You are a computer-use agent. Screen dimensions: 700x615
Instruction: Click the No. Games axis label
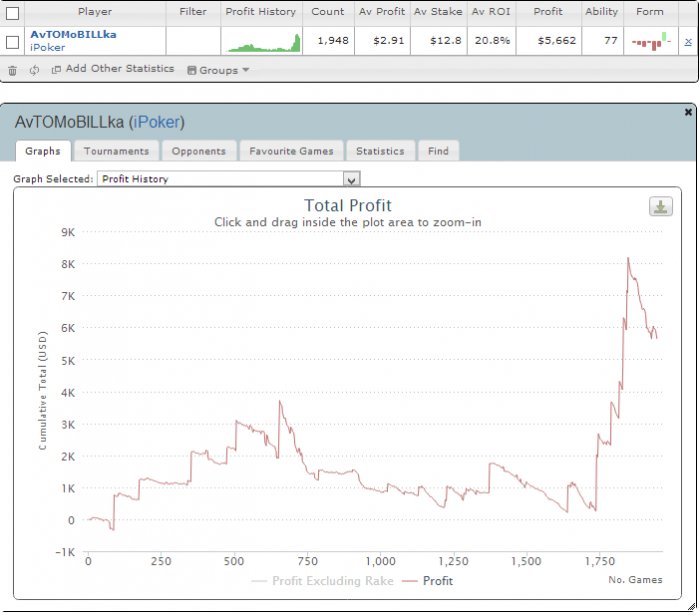[635, 580]
